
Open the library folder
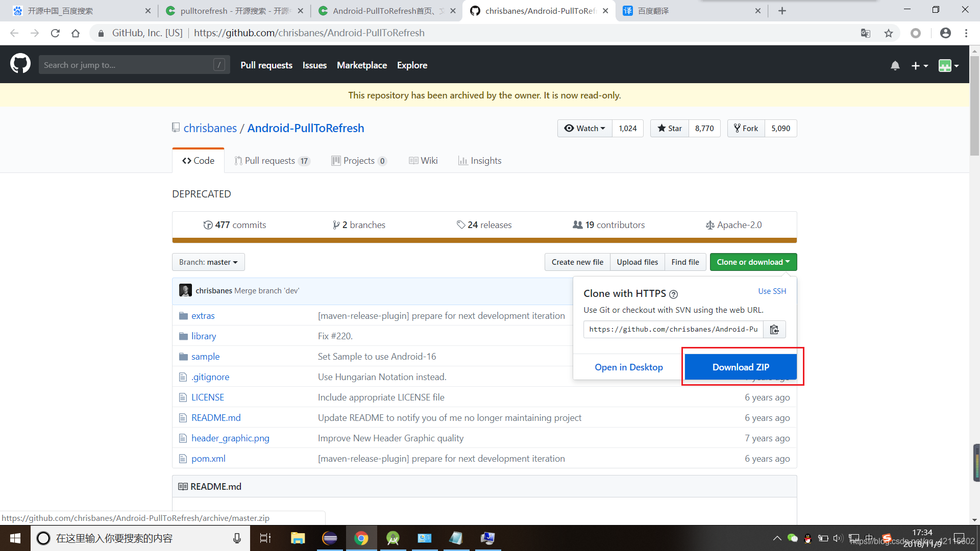(204, 336)
